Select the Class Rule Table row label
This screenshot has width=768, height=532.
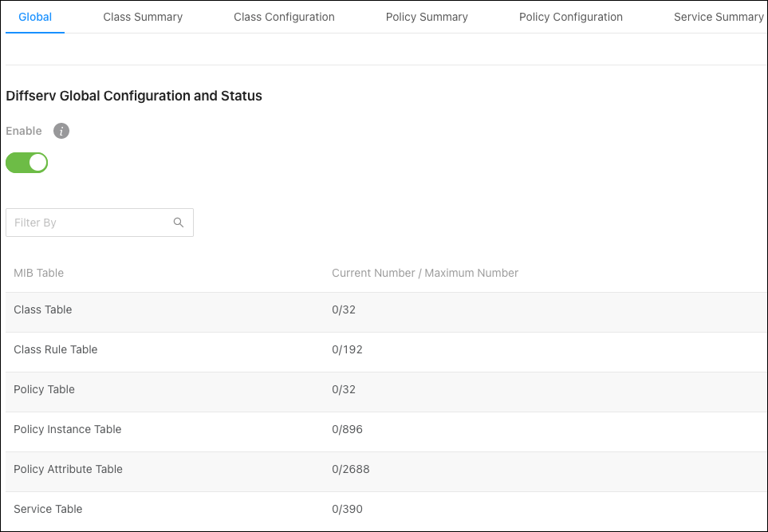55,349
